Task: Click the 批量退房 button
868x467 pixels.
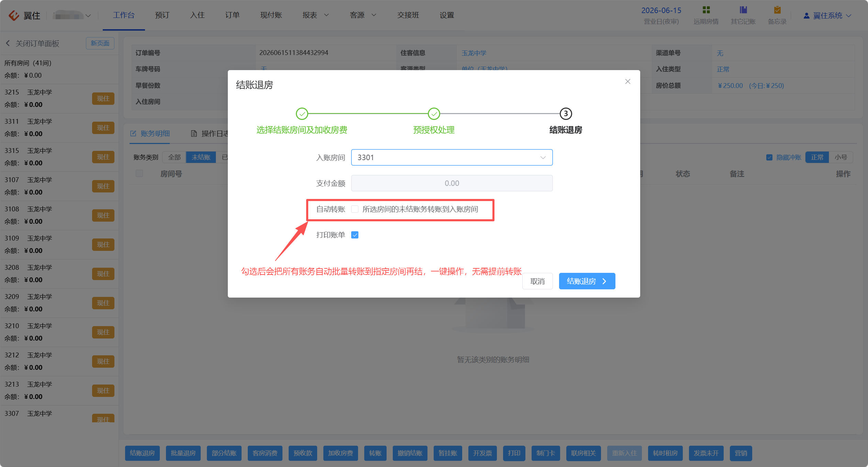Action: (x=183, y=453)
